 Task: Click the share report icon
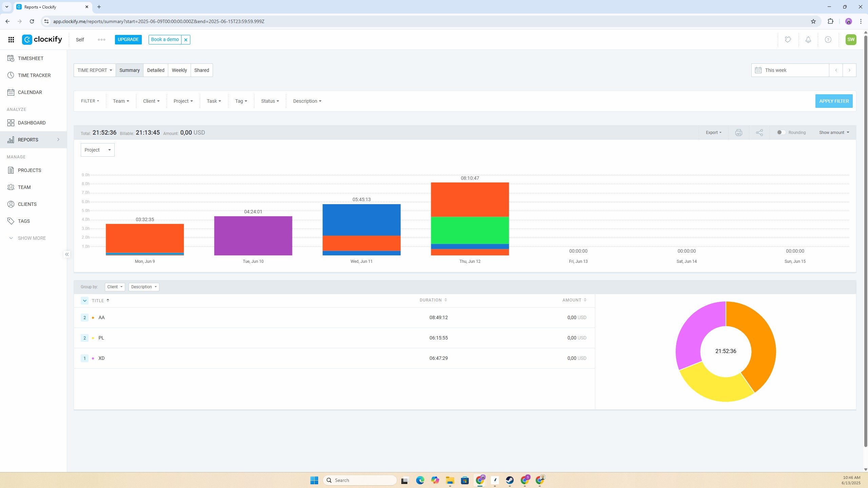click(759, 133)
